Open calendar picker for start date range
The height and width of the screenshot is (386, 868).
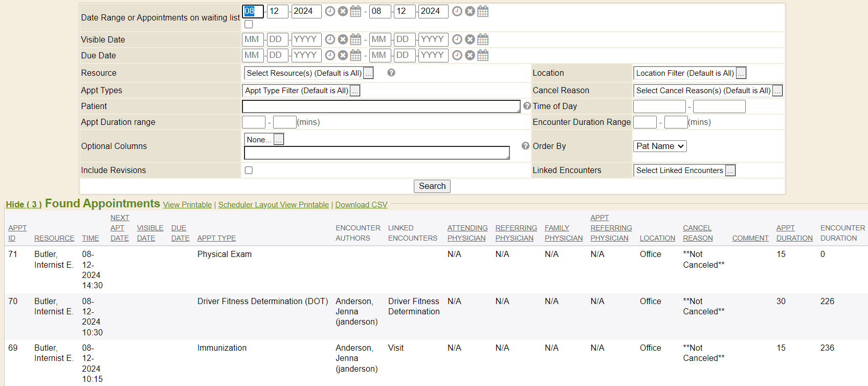click(x=355, y=11)
